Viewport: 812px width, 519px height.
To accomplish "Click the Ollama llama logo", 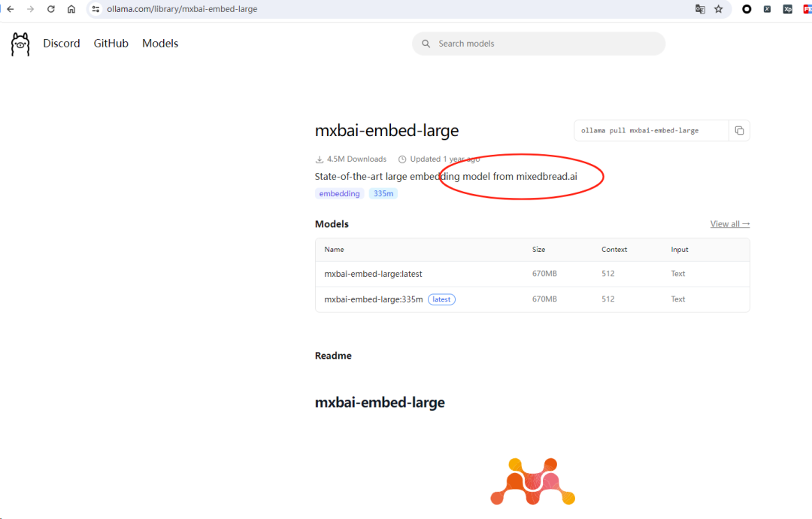I will (20, 44).
